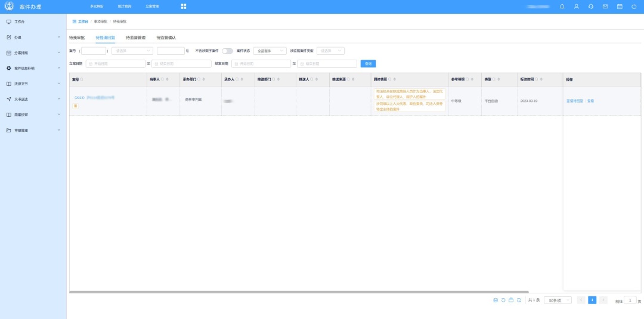Toggle the 不含涉数字案件 switch

pos(227,51)
